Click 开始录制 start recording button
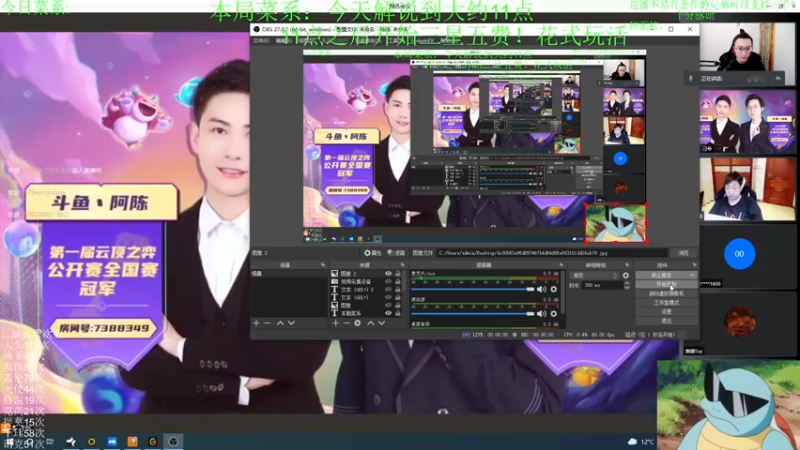Image resolution: width=800 pixels, height=450 pixels. [x=666, y=284]
